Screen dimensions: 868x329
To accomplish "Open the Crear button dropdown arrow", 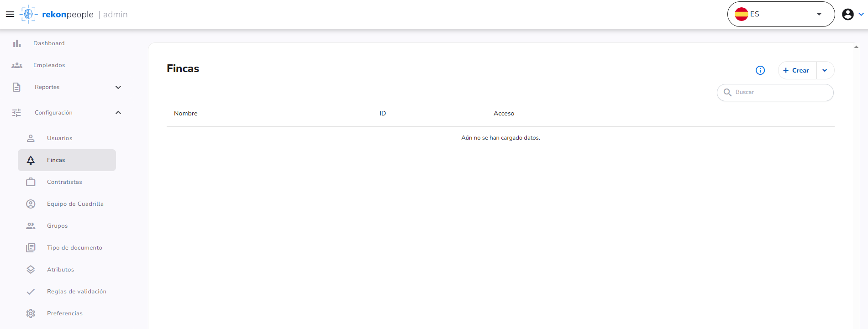I will (x=825, y=70).
